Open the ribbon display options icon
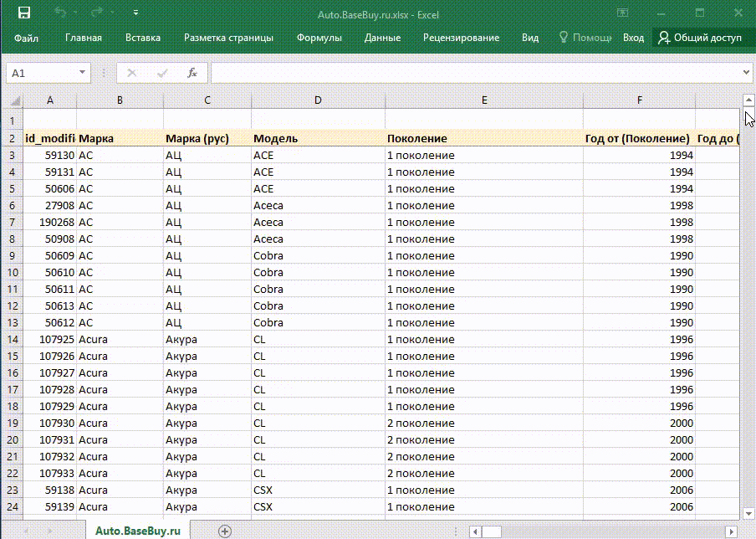This screenshot has height=539, width=756. tap(622, 13)
